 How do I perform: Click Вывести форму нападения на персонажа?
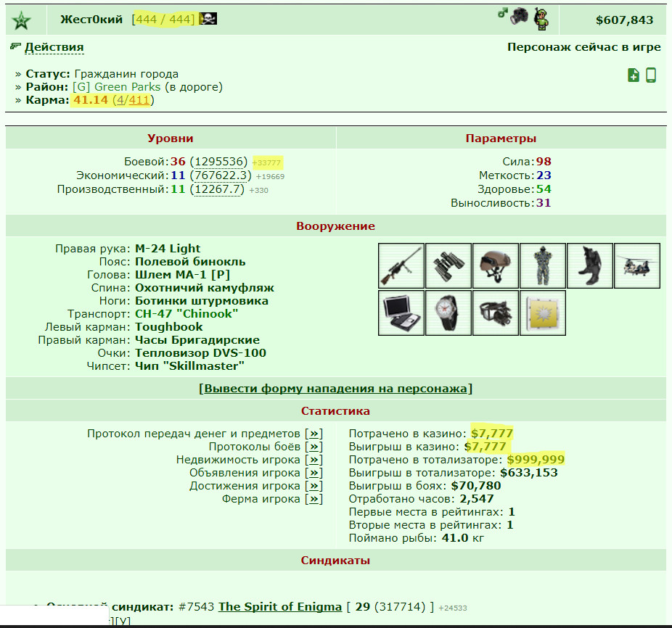[335, 389]
